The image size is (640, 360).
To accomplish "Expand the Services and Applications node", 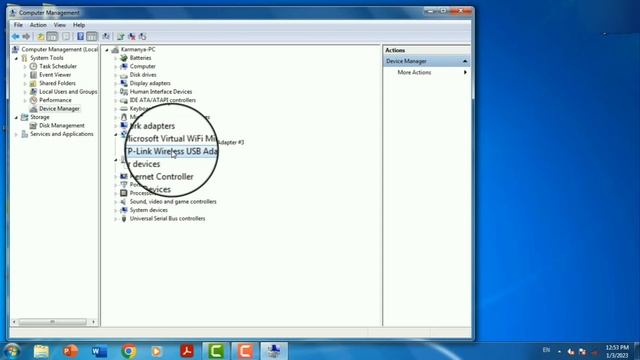I will tap(16, 134).
